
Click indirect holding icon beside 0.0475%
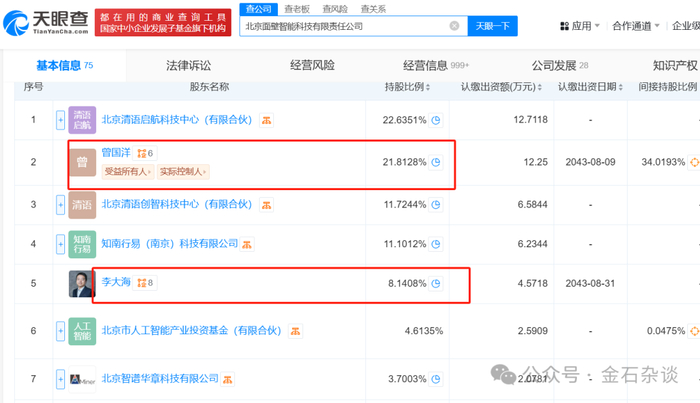694,331
